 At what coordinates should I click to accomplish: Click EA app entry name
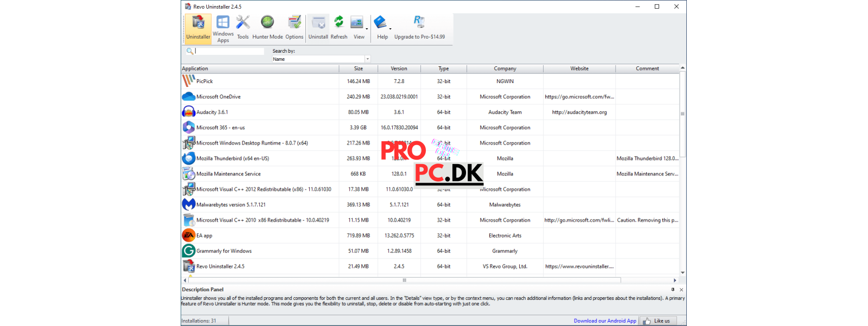(204, 236)
